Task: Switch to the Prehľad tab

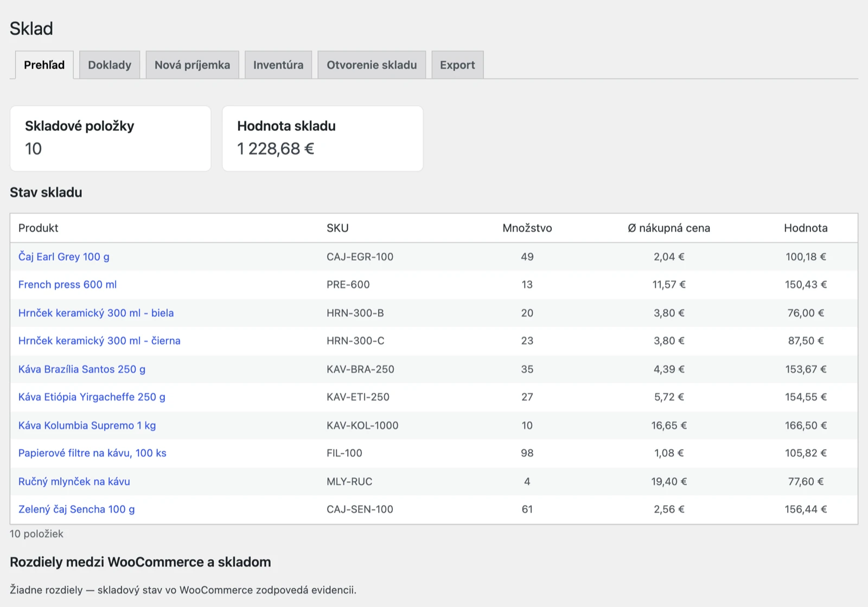Action: coord(44,65)
